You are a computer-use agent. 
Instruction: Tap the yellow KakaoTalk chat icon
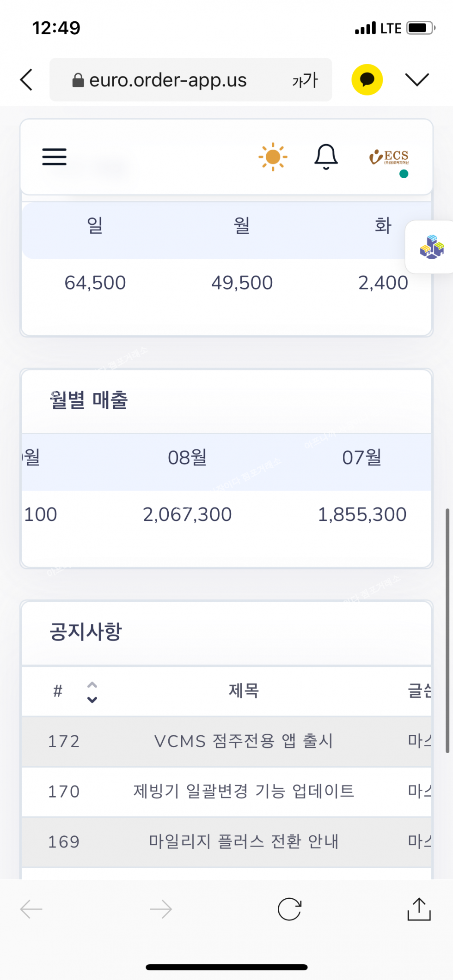tap(367, 80)
